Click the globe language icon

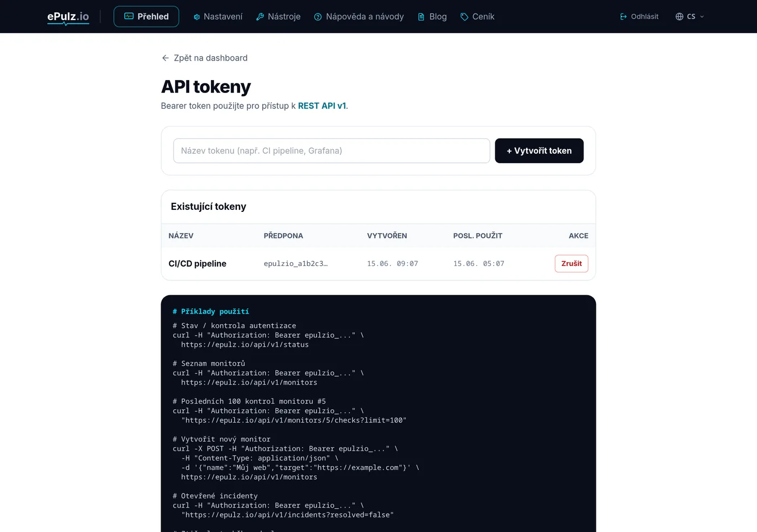[x=680, y=17]
